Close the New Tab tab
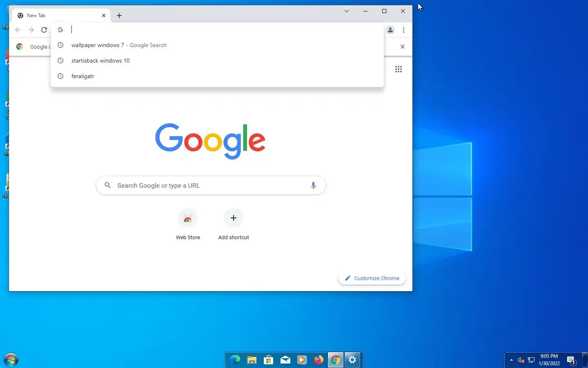This screenshot has height=368, width=588. coord(104,16)
